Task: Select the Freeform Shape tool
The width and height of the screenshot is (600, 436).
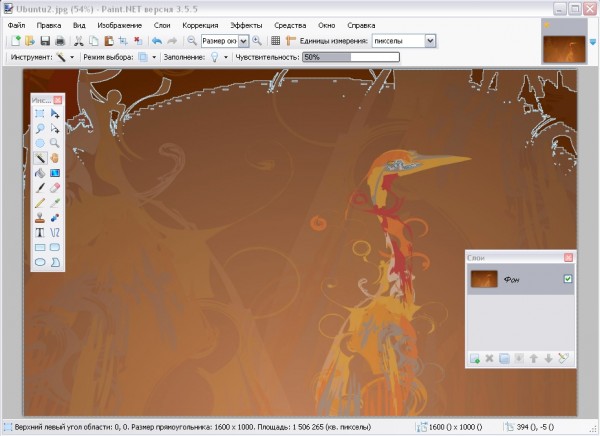Action: pos(55,262)
